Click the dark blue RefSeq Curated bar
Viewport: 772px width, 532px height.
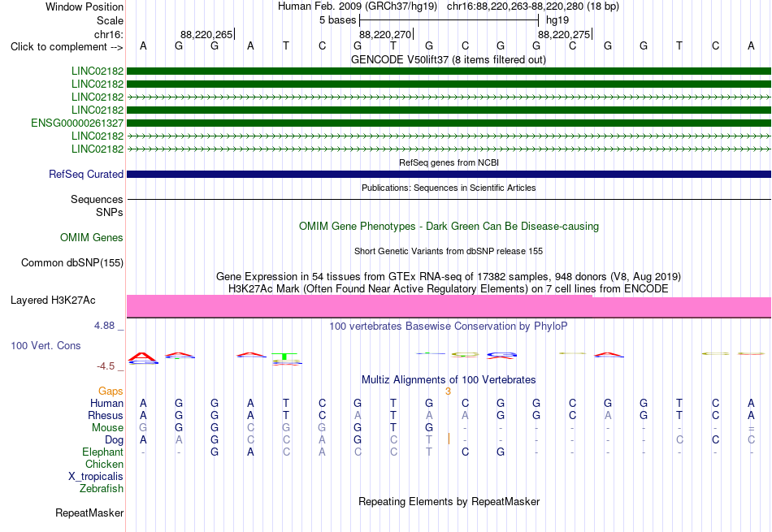(449, 174)
